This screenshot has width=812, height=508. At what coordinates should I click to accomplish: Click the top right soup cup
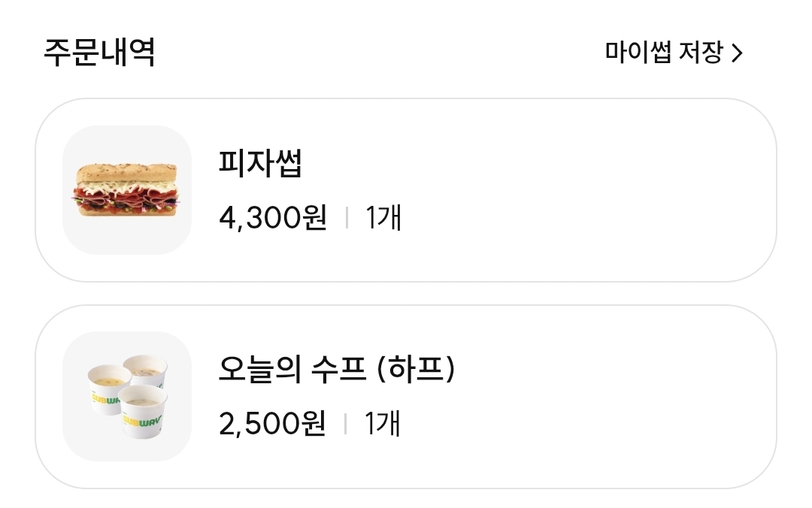click(146, 370)
